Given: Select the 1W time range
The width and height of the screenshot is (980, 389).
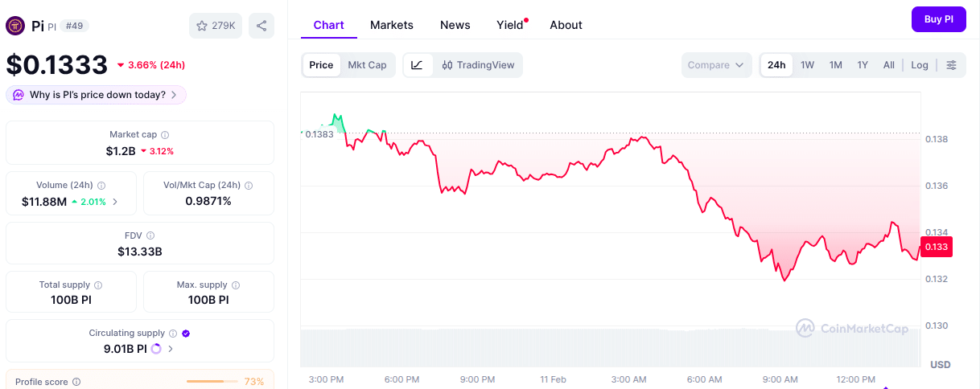Looking at the screenshot, I should (807, 65).
